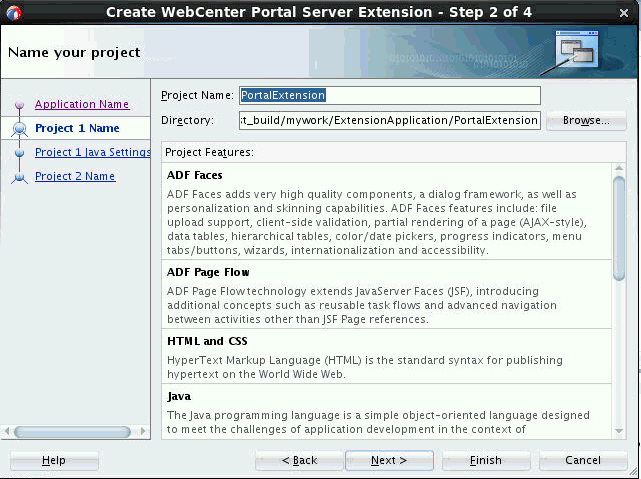Click the Project 2 Name step node icon
This screenshot has width=641, height=479.
19,177
